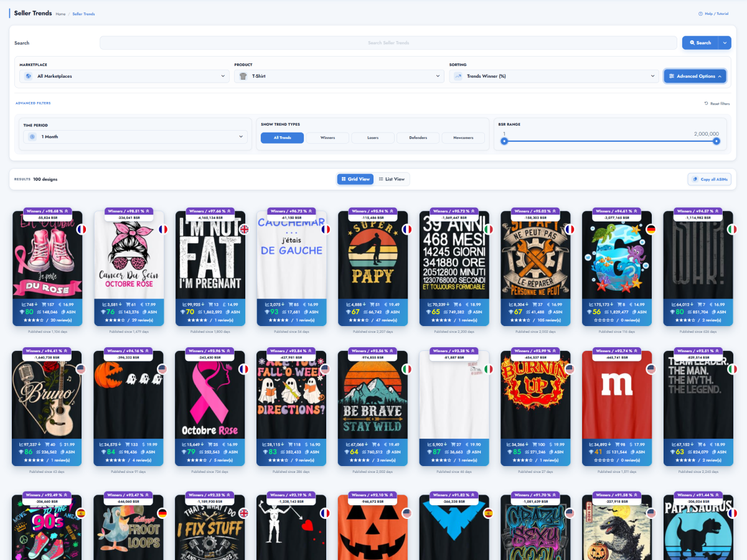Click the trophy score icon beside 93
The image size is (747, 560).
266,312
